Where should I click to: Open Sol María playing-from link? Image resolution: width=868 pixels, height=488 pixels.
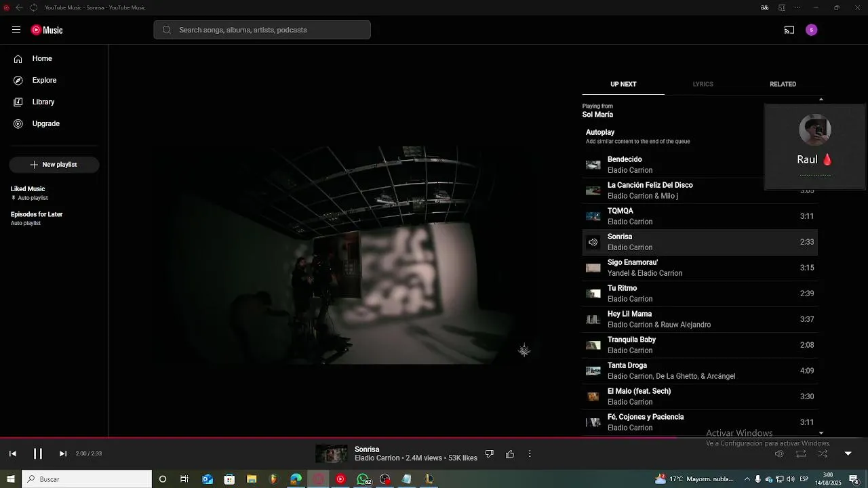point(597,115)
